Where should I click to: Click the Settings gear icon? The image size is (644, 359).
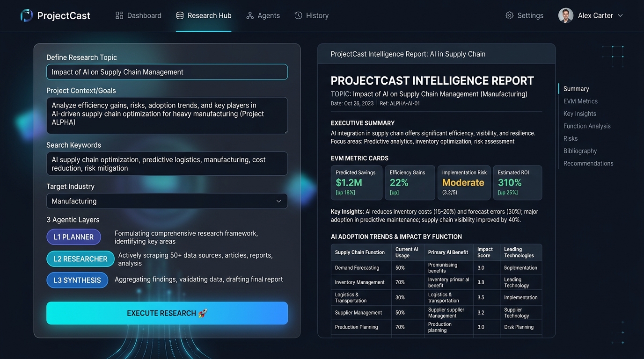[x=510, y=15]
